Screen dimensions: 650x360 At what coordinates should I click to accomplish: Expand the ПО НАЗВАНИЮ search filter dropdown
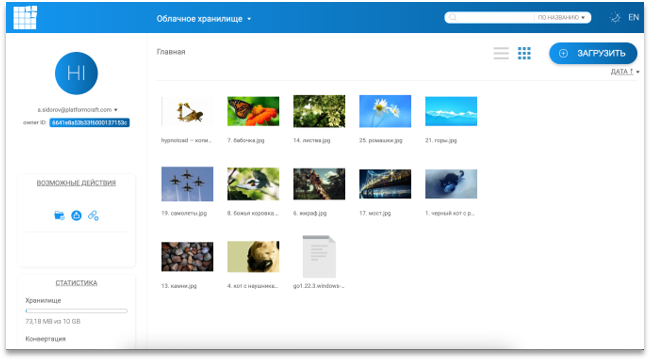[561, 17]
